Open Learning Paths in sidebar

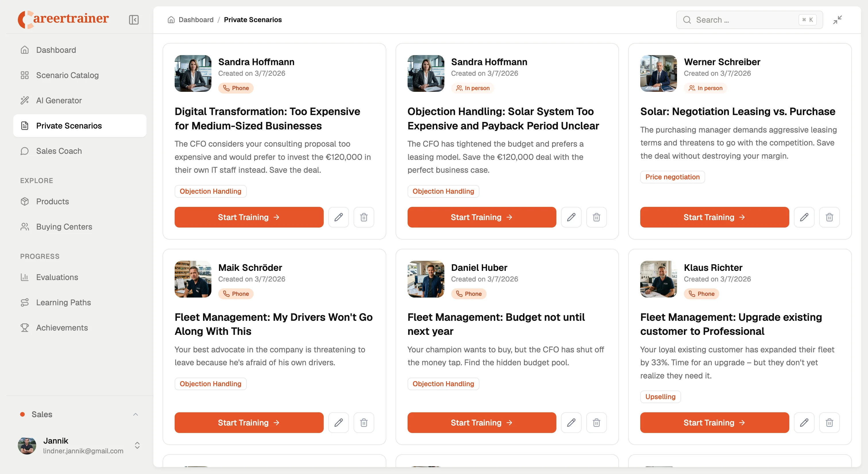pyautogui.click(x=80, y=302)
